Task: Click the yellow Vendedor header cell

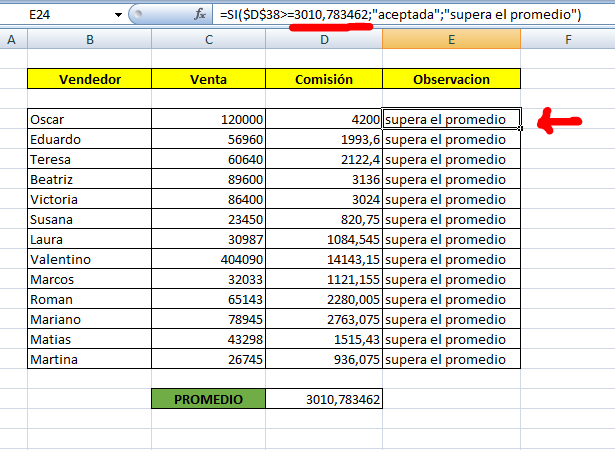Action: click(x=89, y=79)
